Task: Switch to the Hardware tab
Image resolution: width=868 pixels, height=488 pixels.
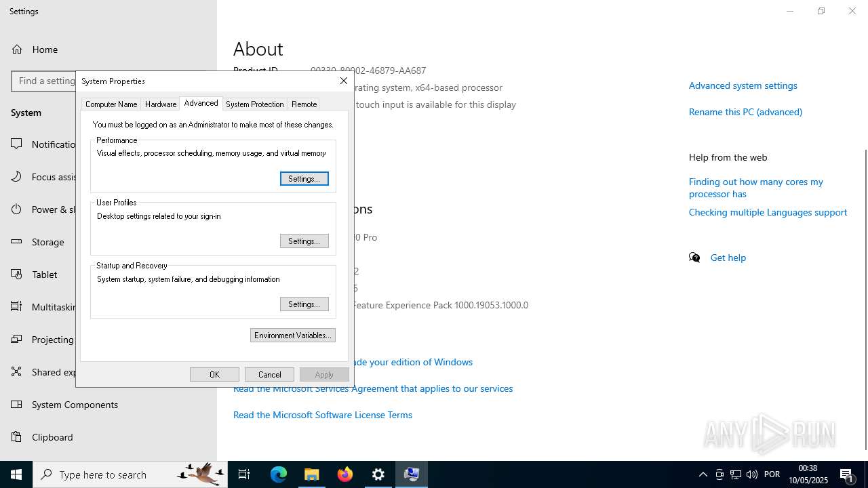Action: (x=161, y=104)
